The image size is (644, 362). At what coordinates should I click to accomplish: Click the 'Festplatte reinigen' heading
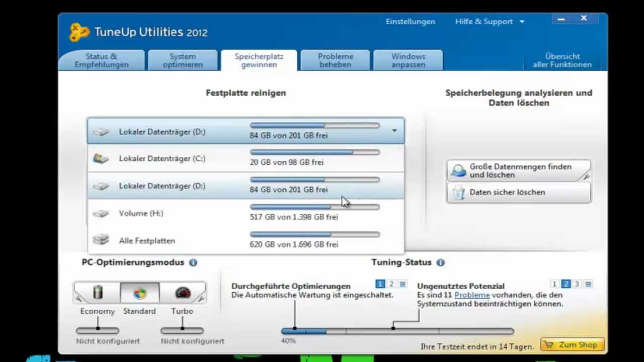pyautogui.click(x=246, y=93)
